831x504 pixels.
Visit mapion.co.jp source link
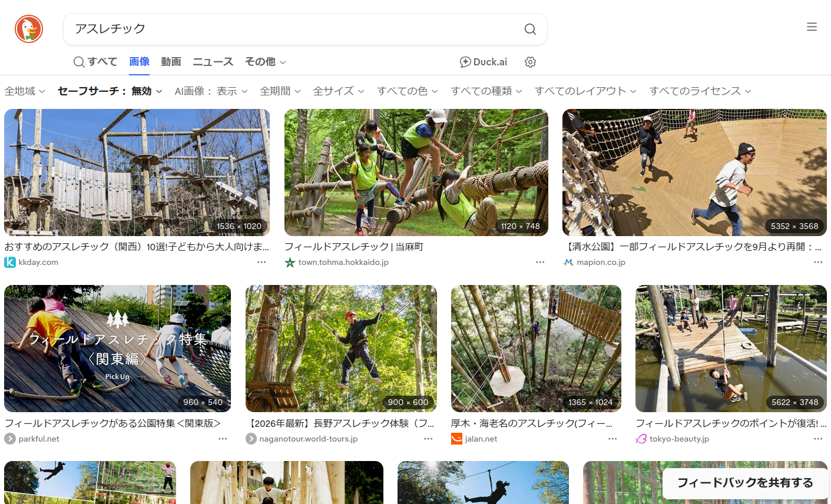click(601, 263)
